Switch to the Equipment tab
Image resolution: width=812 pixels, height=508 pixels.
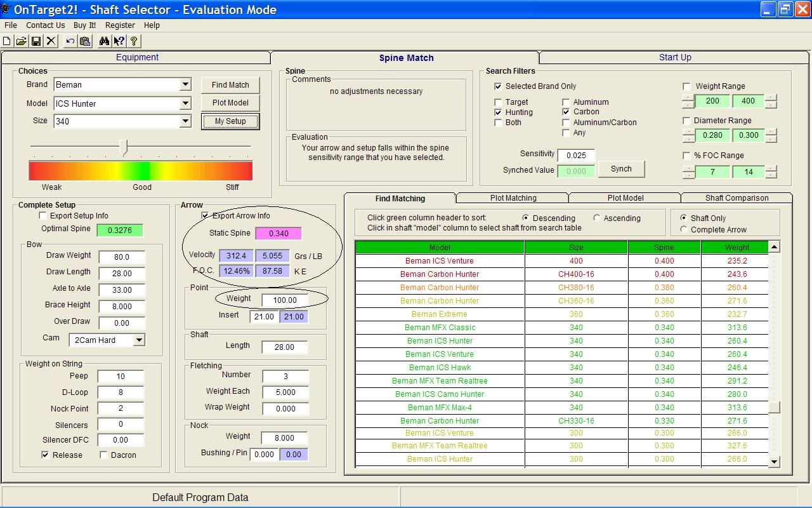(x=137, y=57)
